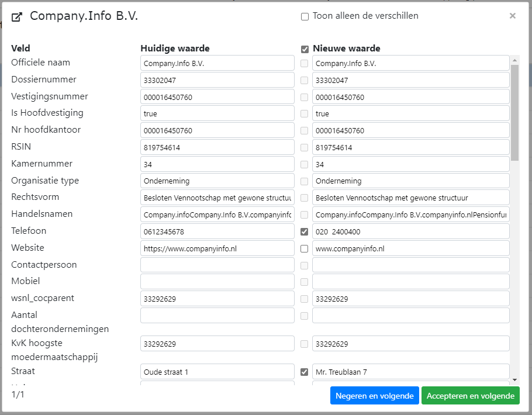Click the current Handelsnamen input field

217,215
